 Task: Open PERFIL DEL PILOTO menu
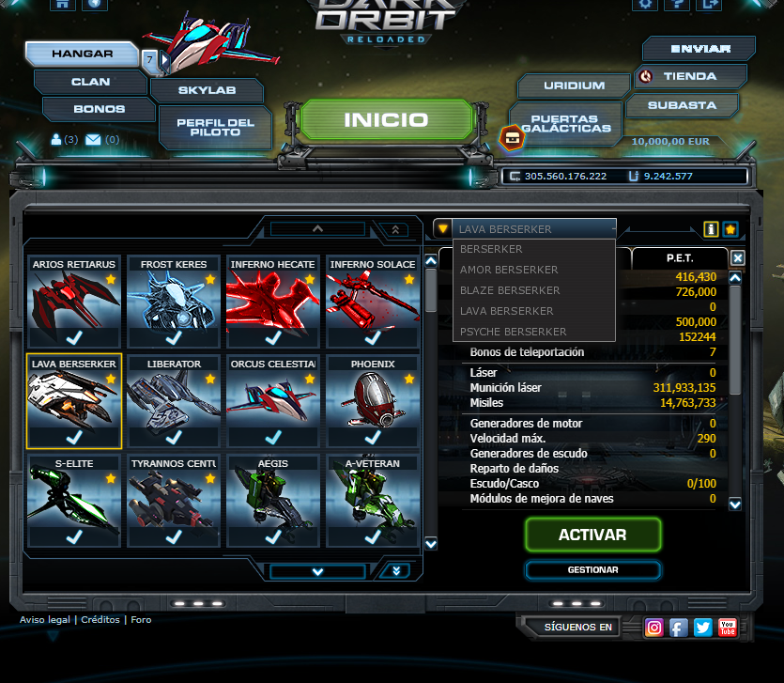tap(216, 127)
